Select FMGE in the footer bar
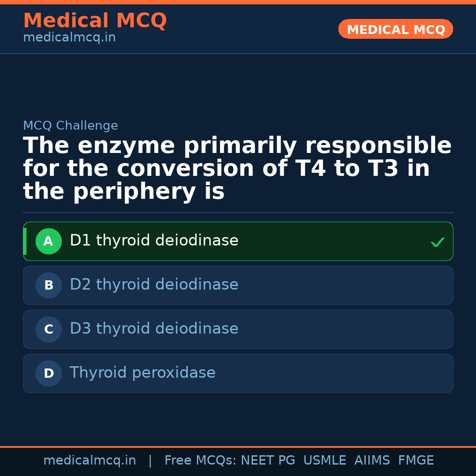Image resolution: width=476 pixels, height=476 pixels. pos(416,461)
